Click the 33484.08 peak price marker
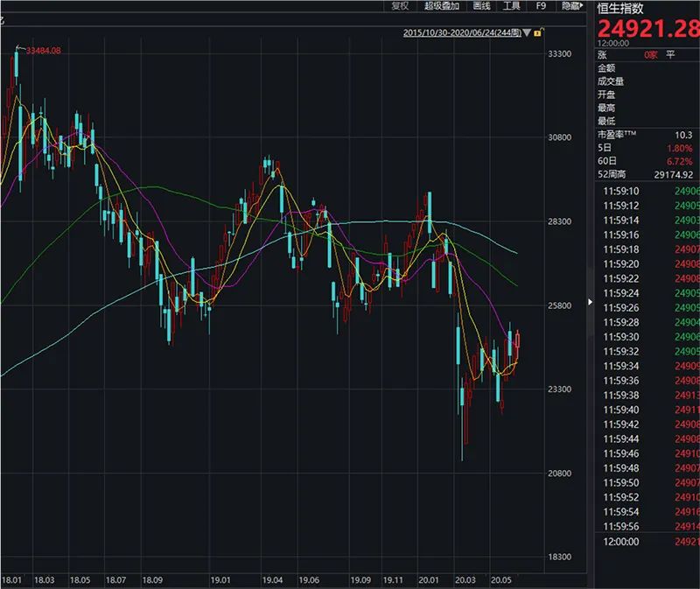Viewport: 700px width, 589px height. [x=44, y=51]
